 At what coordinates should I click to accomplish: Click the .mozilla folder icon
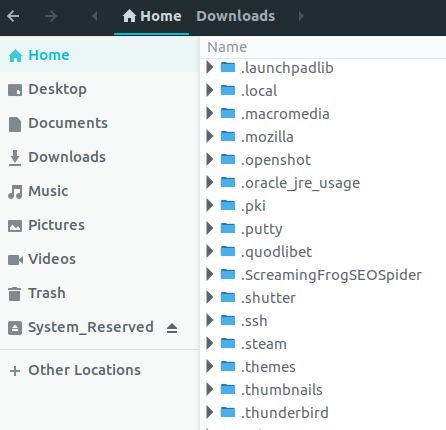228,136
